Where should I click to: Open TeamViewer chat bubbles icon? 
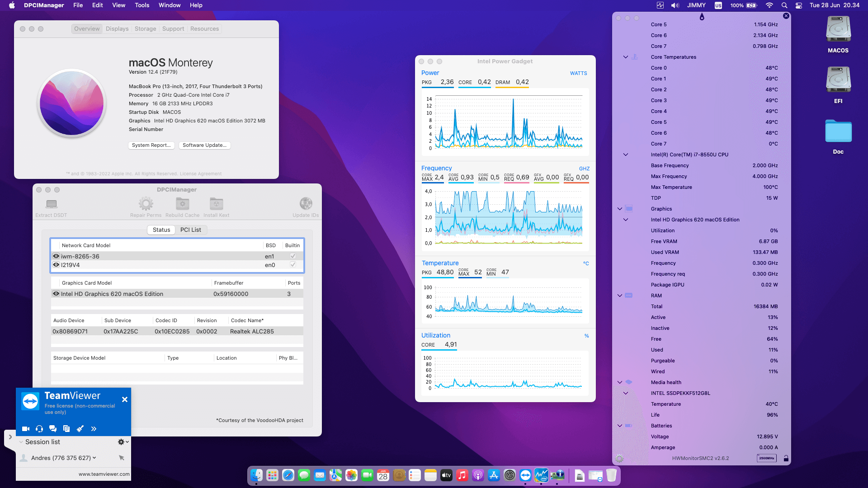point(53,429)
